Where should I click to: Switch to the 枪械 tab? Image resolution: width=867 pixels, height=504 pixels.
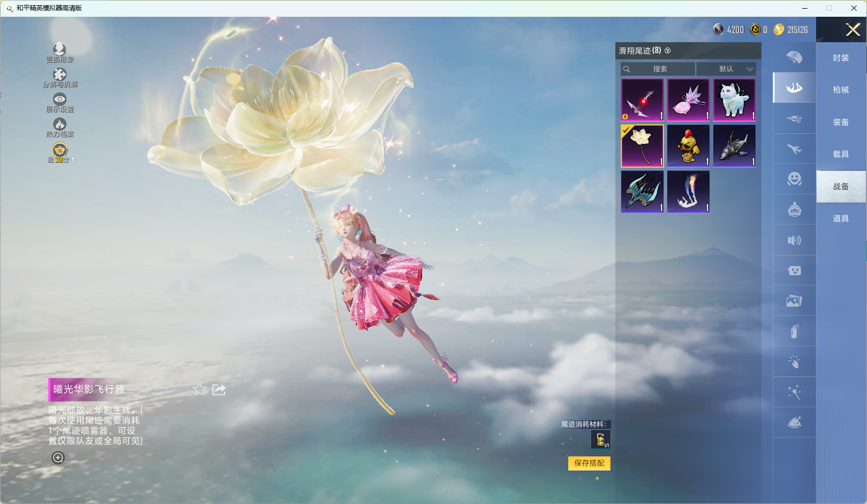(x=841, y=90)
